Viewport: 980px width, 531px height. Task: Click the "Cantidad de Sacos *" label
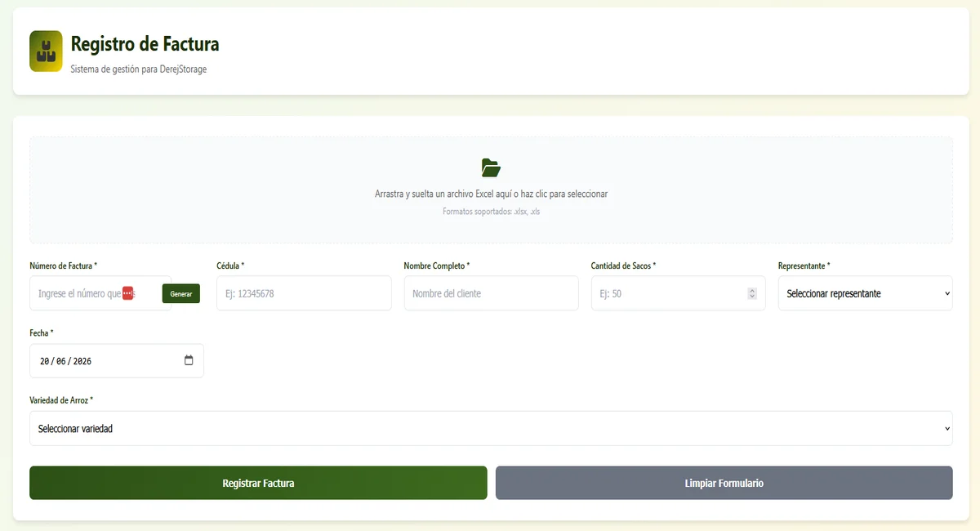coord(624,266)
